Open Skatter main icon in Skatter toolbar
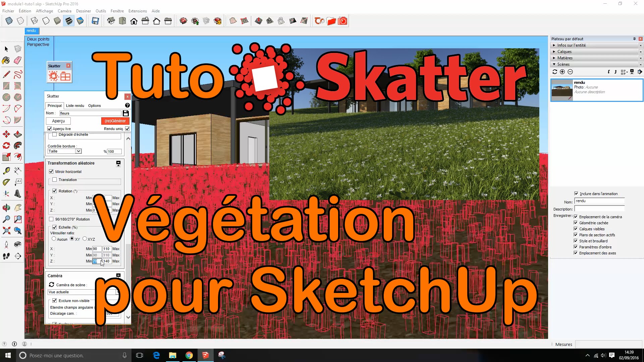This screenshot has width=644, height=362. (x=53, y=76)
